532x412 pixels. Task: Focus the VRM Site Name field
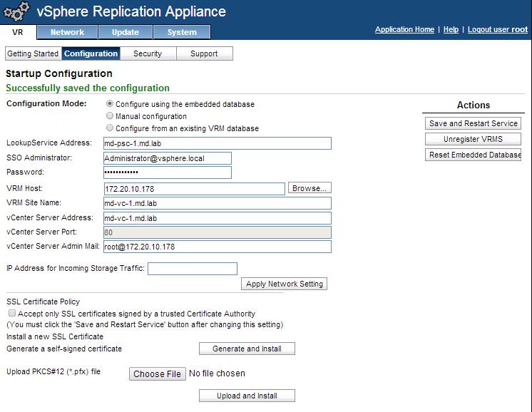point(217,203)
